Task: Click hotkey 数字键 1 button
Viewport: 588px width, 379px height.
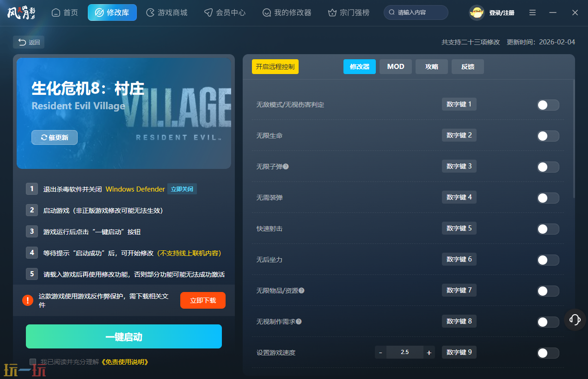Action: (459, 104)
